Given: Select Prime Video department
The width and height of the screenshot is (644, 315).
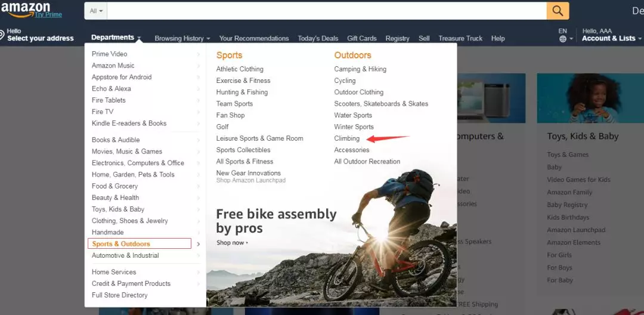Looking at the screenshot, I should click(109, 54).
